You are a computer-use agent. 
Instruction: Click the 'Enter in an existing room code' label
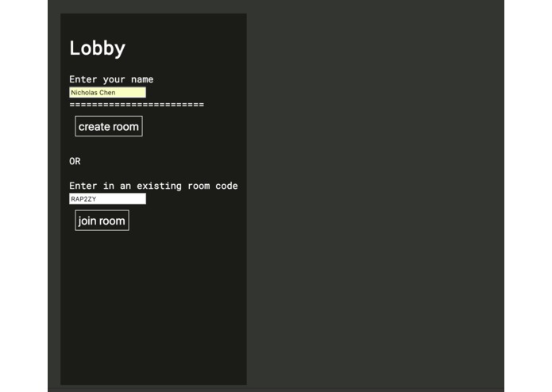pyautogui.click(x=153, y=186)
